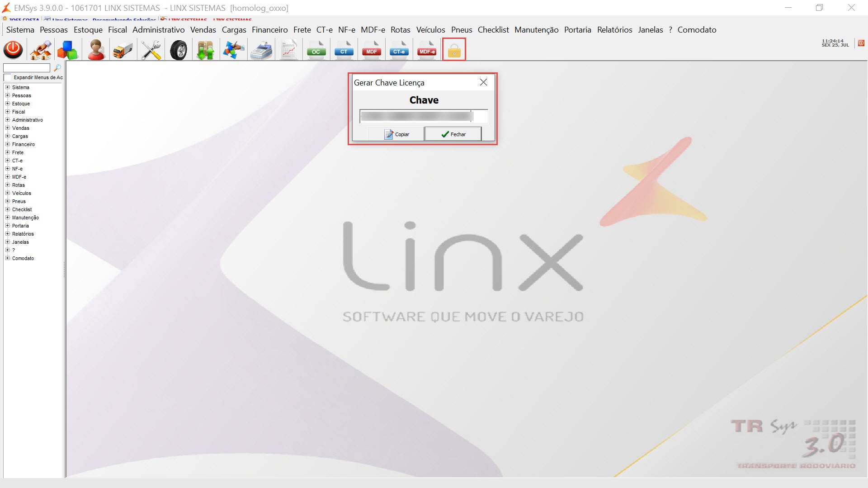Open the Portaria menu in menu bar

click(x=578, y=30)
